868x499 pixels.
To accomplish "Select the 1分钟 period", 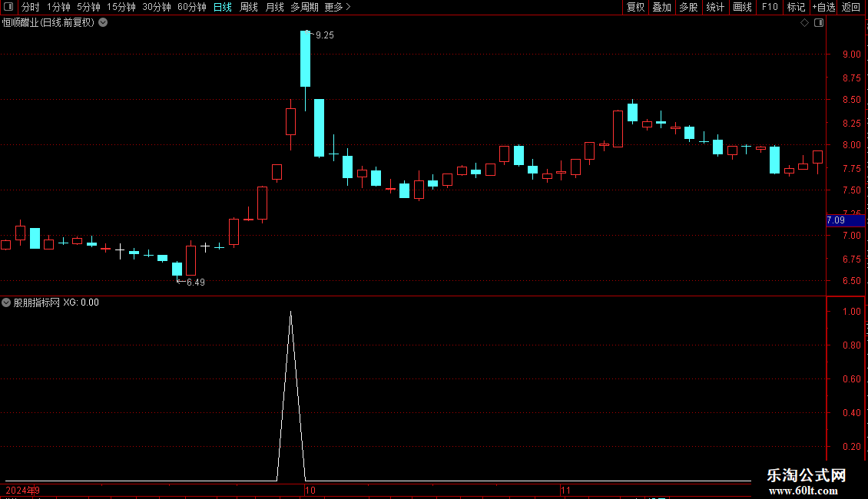I will pyautogui.click(x=58, y=7).
